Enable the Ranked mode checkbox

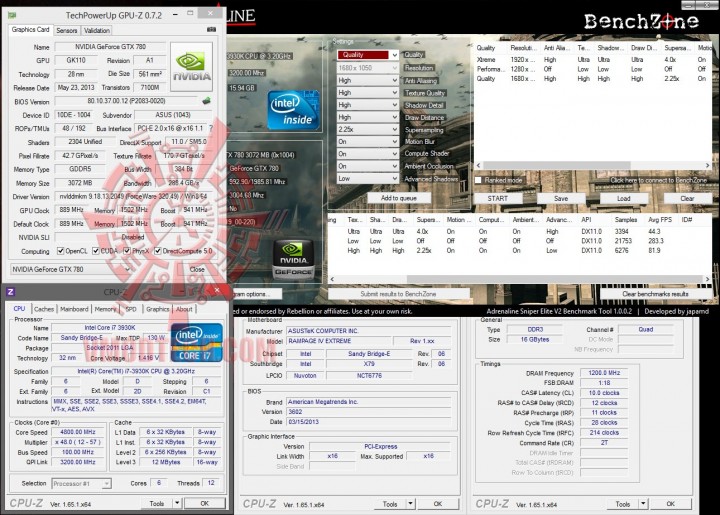(478, 180)
